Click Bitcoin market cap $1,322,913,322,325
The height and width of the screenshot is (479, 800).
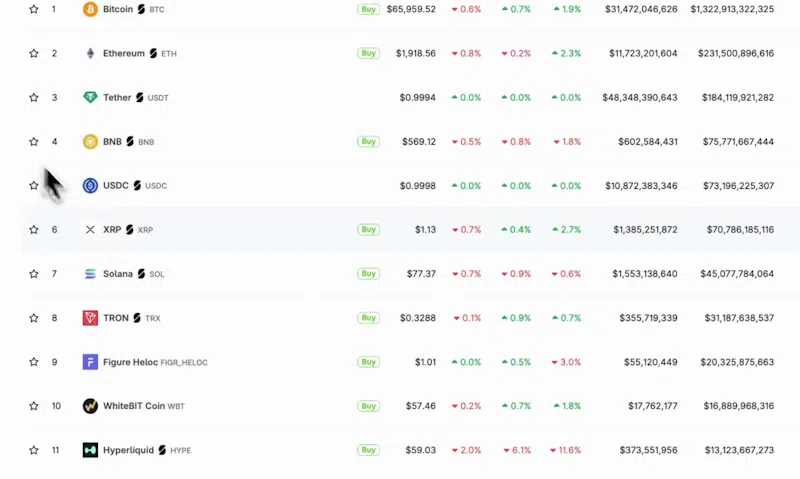tap(732, 9)
